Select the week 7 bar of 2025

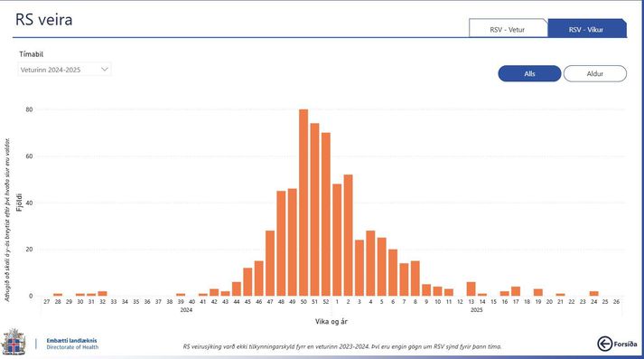404,279
